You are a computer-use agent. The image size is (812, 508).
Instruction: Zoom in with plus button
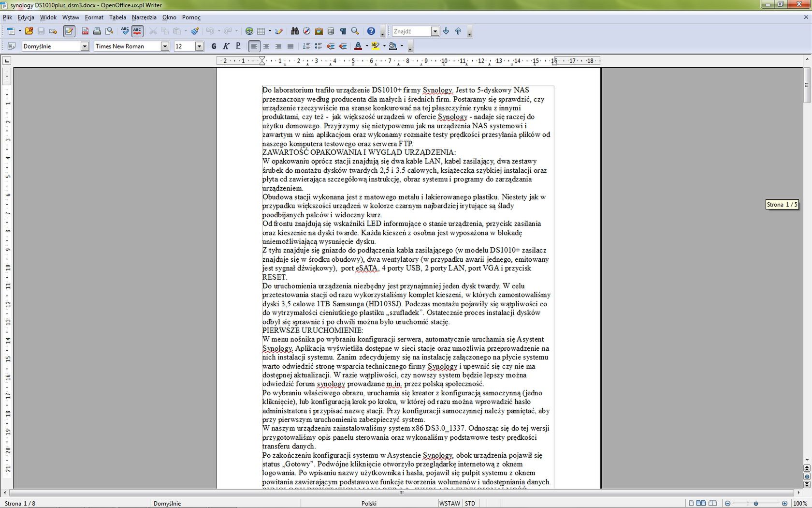tap(784, 504)
